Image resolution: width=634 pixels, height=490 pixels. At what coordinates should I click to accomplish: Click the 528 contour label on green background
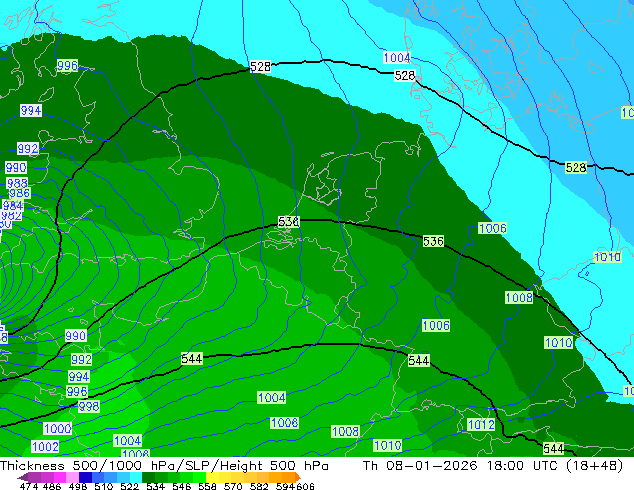pyautogui.click(x=576, y=167)
